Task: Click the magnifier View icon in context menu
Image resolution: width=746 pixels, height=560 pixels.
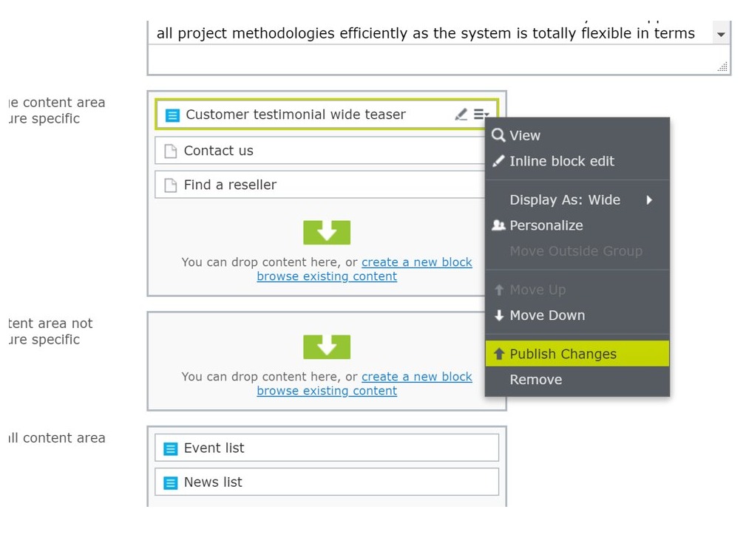Action: [x=499, y=135]
